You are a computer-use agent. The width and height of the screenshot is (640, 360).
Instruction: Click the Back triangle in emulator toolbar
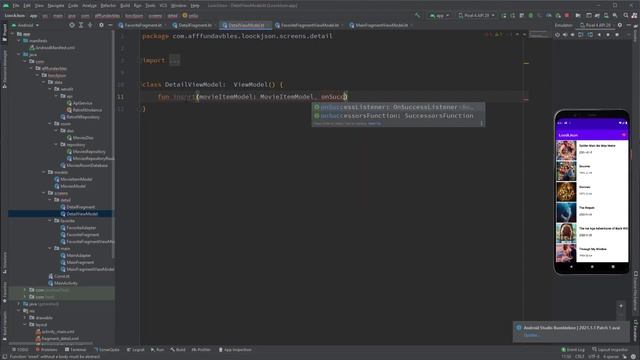599,35
